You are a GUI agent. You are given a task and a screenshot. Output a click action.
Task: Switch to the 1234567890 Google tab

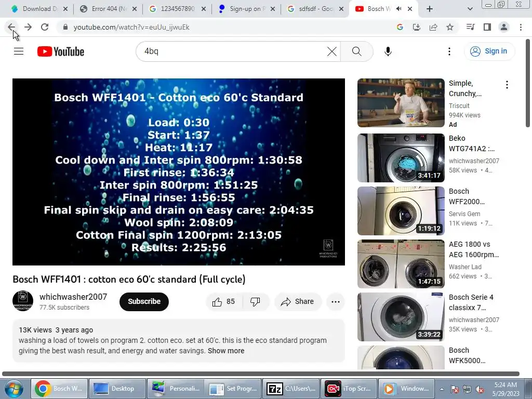tap(178, 9)
